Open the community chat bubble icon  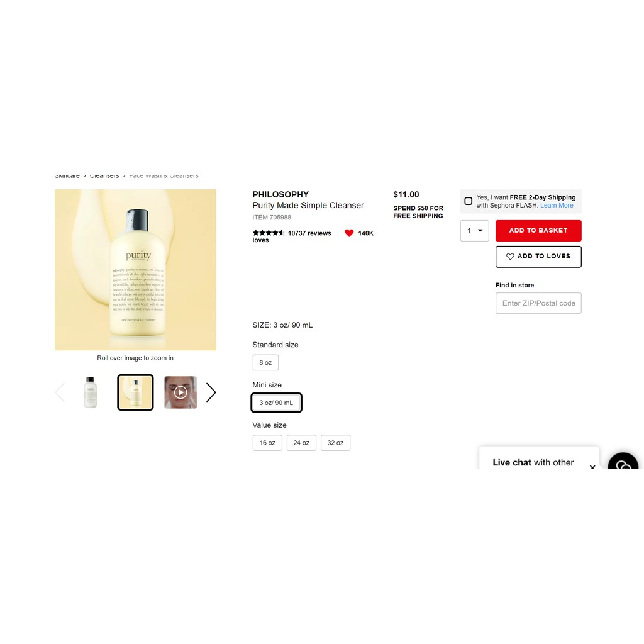[623, 463]
